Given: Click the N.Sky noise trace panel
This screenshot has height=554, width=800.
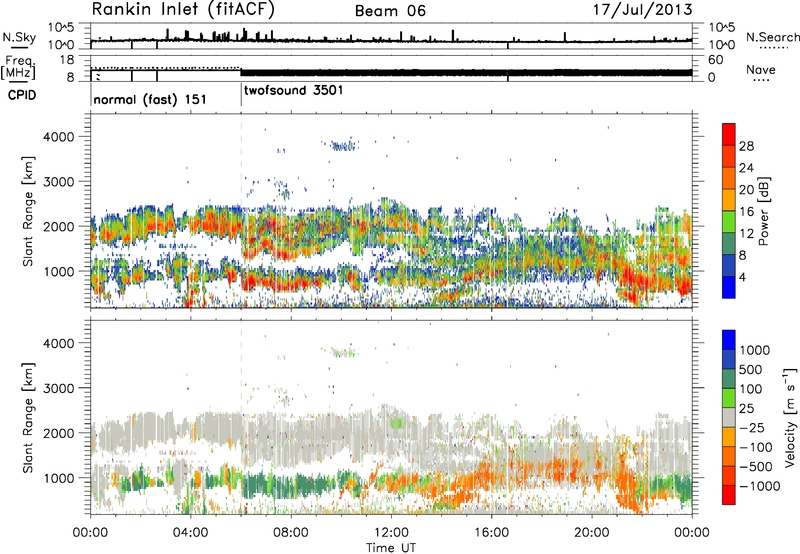Looking at the screenshot, I should coord(391,36).
